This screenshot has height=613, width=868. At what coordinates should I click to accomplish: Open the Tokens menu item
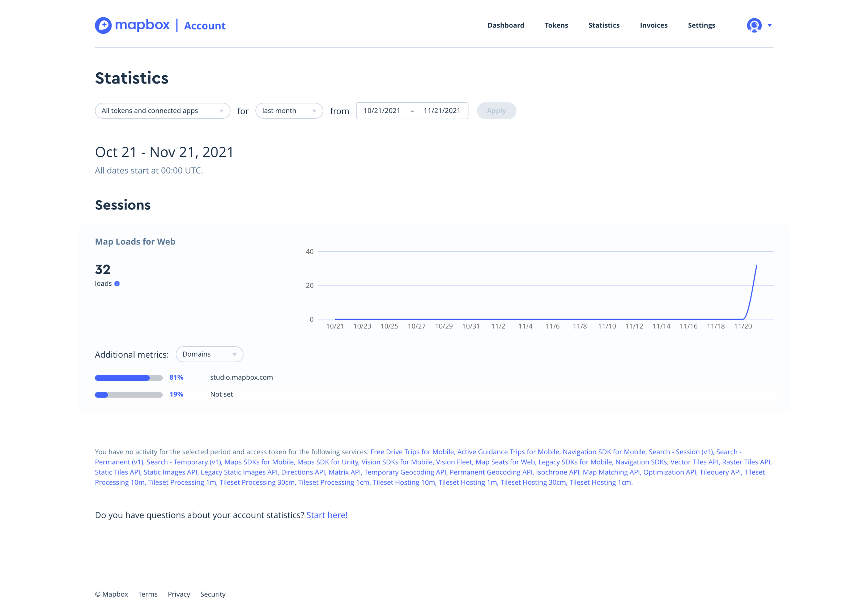tap(556, 25)
